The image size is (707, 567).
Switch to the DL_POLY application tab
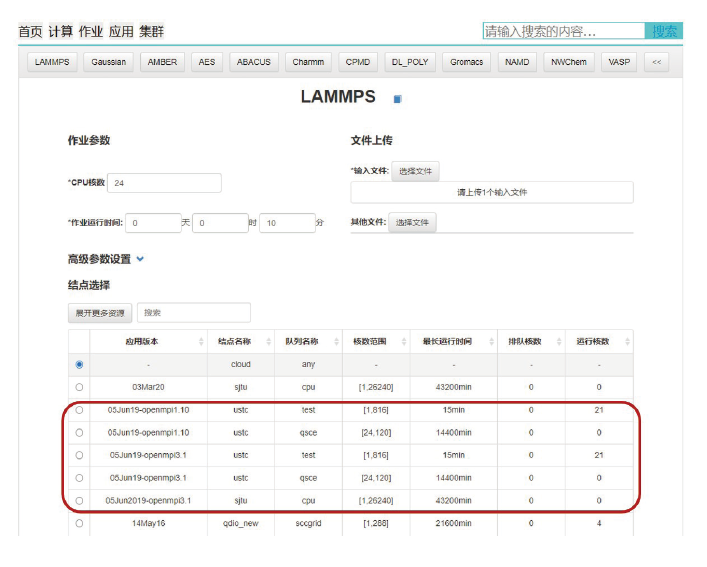(x=410, y=62)
